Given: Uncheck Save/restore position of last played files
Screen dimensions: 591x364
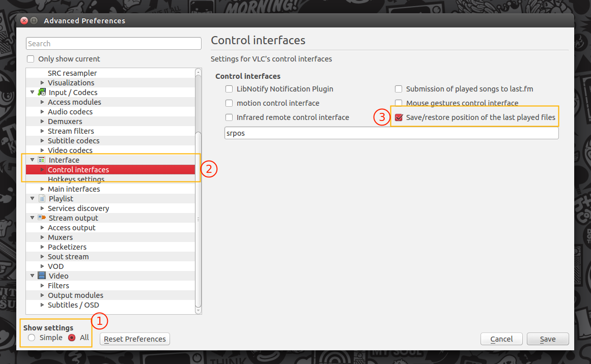Looking at the screenshot, I should 399,117.
